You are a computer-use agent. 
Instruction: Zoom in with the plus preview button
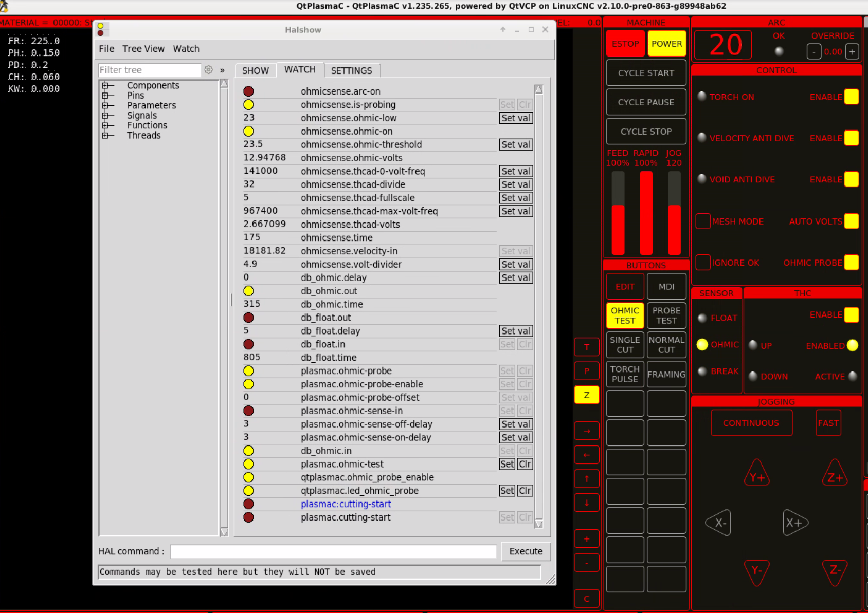(x=587, y=539)
